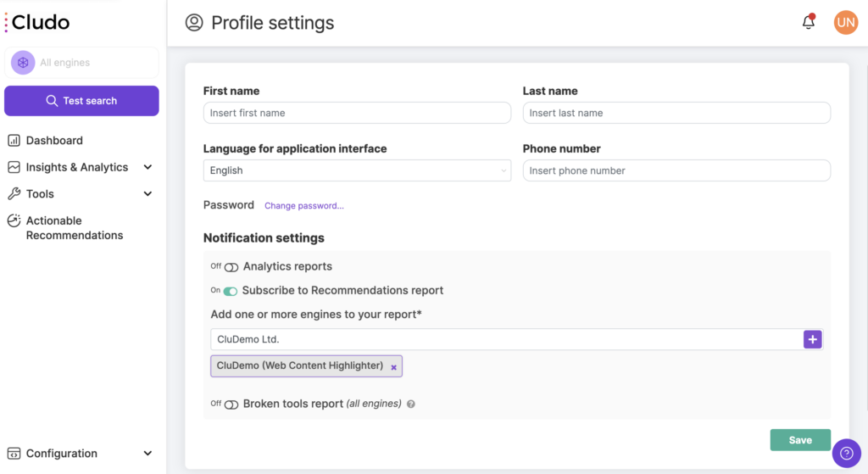
Task: Expand the Configuration section chevron
Action: pos(147,454)
